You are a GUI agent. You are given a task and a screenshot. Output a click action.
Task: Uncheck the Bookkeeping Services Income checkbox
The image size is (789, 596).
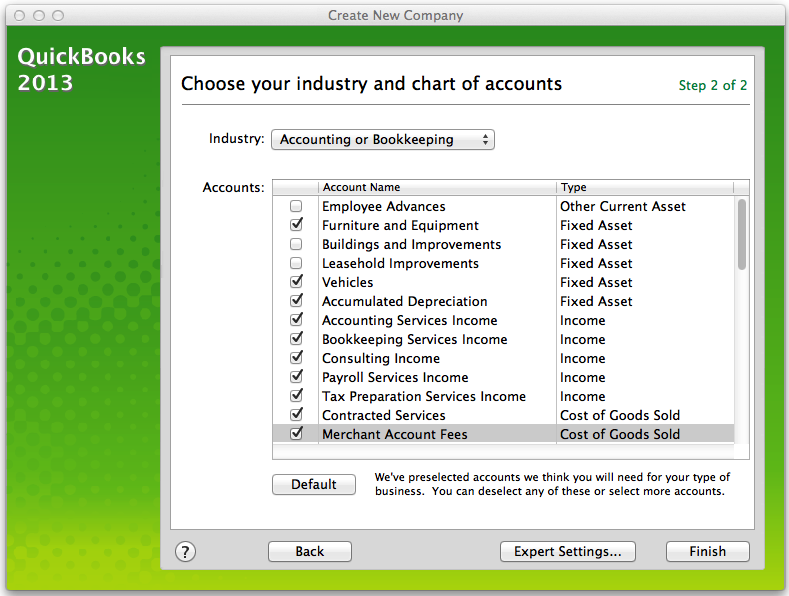tap(296, 338)
